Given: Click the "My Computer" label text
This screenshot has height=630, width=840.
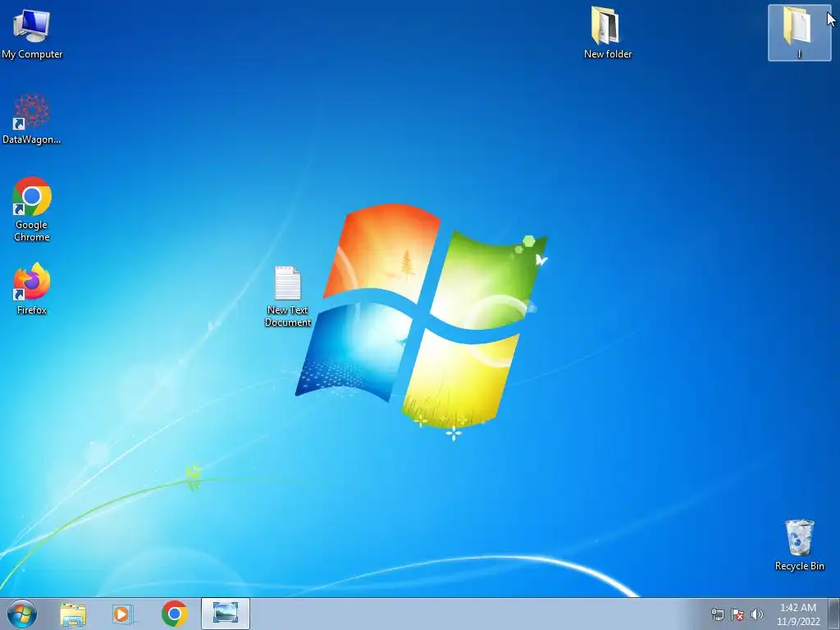Looking at the screenshot, I should click(x=32, y=54).
